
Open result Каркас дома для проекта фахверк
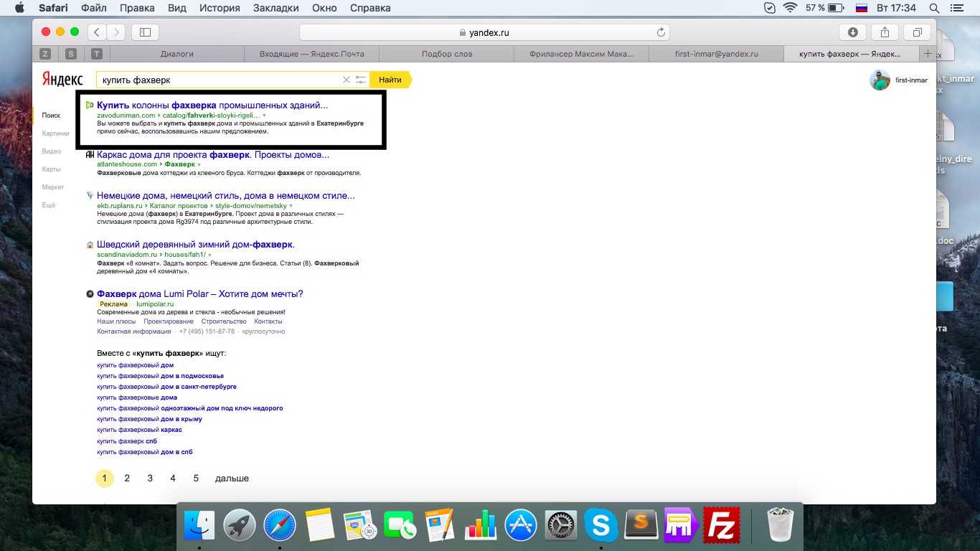[213, 154]
